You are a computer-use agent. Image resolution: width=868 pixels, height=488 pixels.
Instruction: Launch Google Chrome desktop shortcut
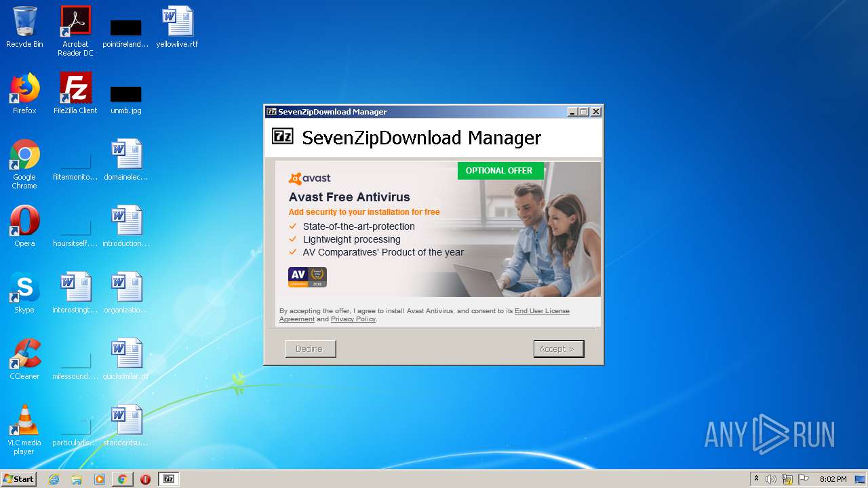(24, 164)
